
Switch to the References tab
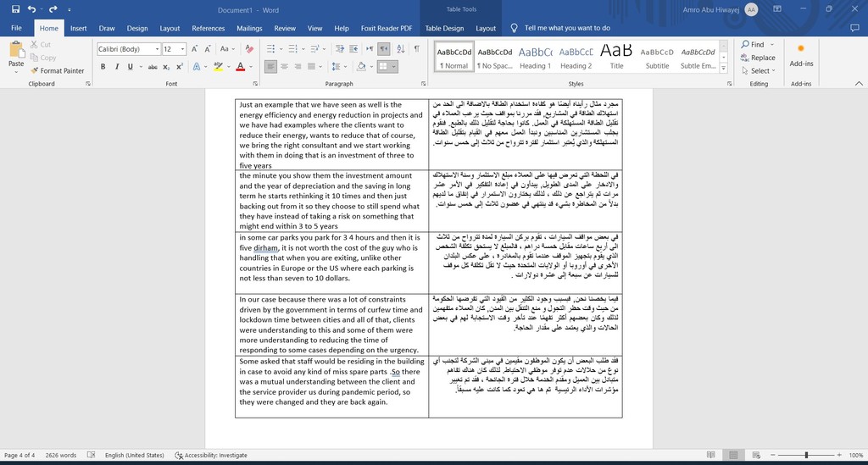pos(209,28)
